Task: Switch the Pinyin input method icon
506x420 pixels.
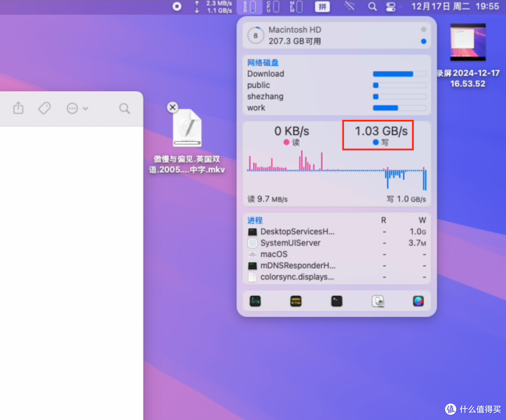Action: point(322,7)
